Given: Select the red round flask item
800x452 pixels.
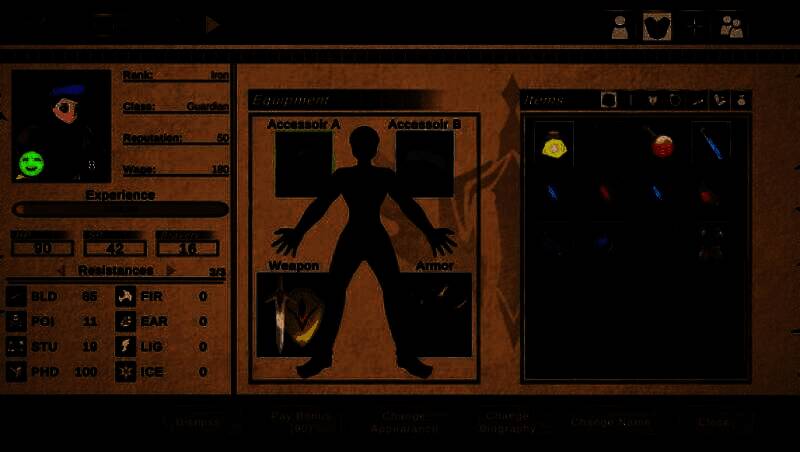Looking at the screenshot, I should coord(661,146).
